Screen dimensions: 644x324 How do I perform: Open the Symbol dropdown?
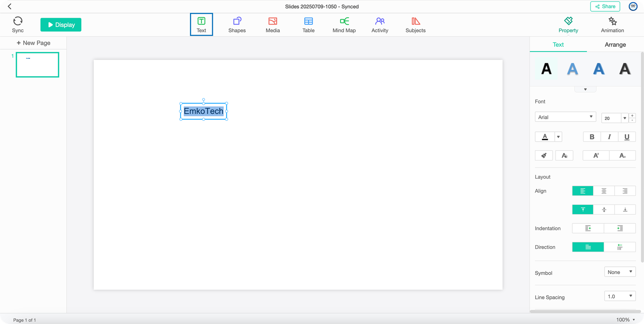[x=620, y=272]
